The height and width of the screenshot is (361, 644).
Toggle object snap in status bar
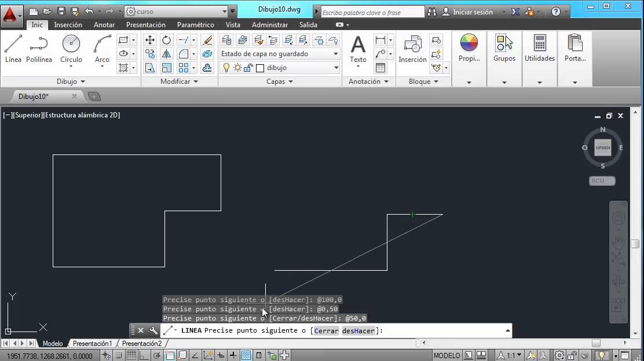point(170,356)
